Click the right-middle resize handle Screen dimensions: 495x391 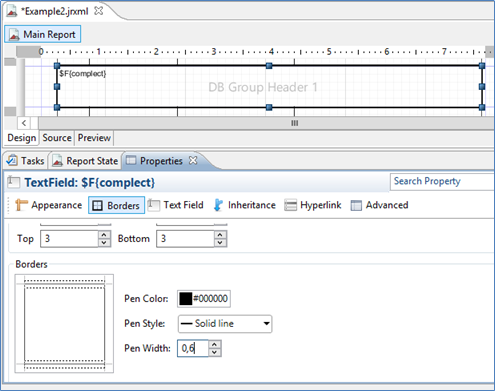click(x=482, y=87)
